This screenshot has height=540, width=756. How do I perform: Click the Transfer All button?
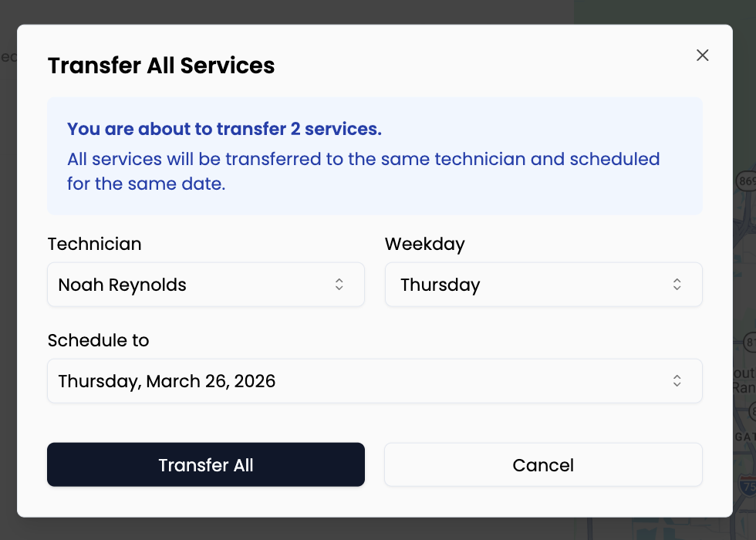tap(206, 464)
